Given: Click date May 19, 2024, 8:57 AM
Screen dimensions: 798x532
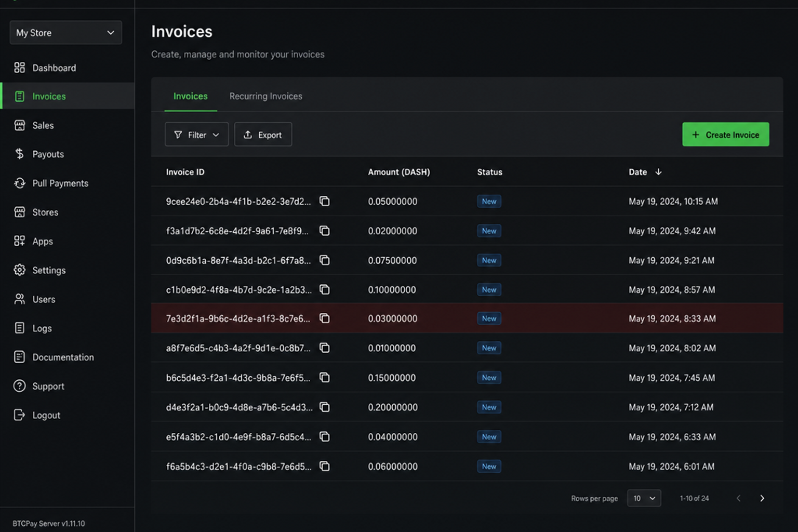Looking at the screenshot, I should (x=672, y=289).
